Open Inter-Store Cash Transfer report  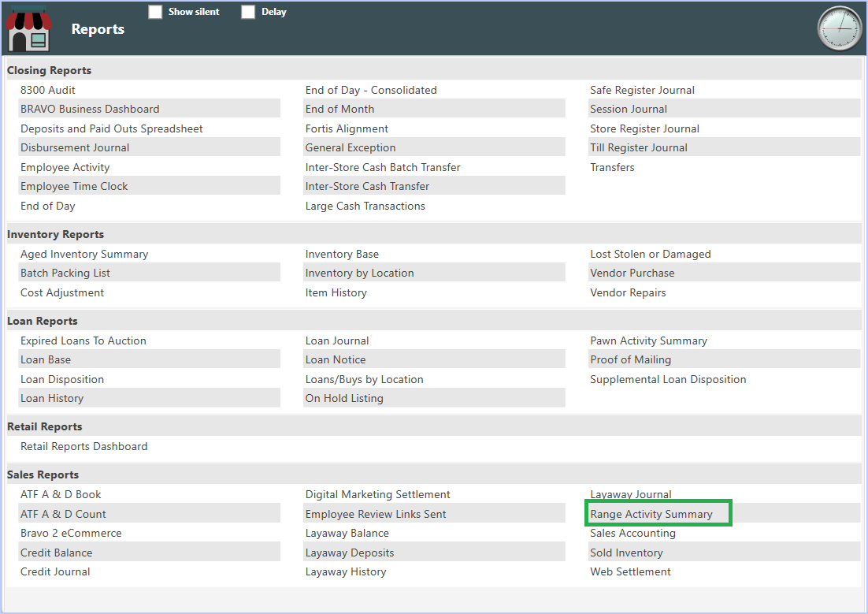pyautogui.click(x=367, y=186)
